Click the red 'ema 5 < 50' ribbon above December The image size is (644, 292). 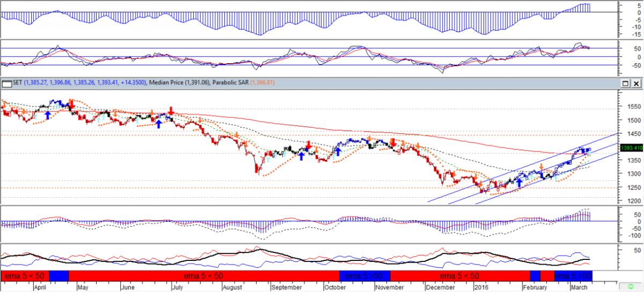pos(460,276)
